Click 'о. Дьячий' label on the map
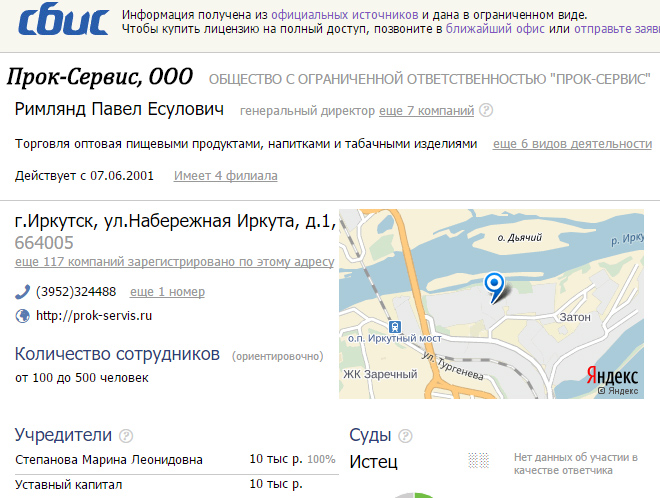This screenshot has width=660, height=498. pos(519,238)
